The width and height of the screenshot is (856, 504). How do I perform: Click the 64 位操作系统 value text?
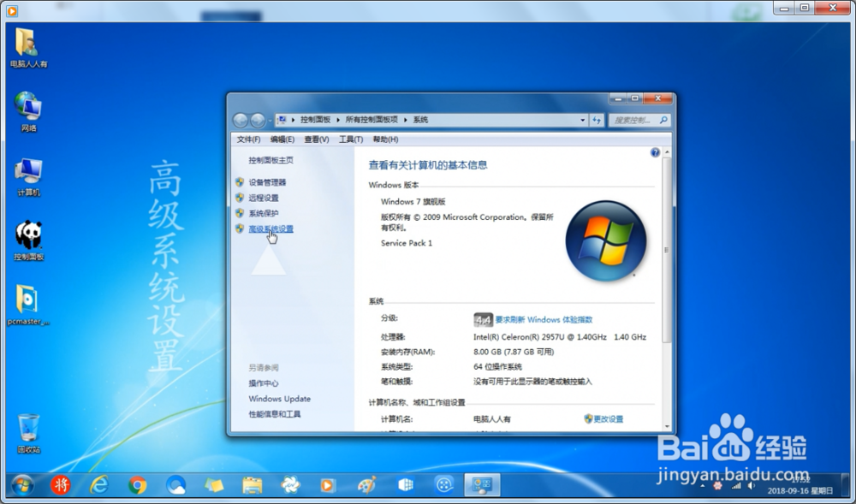coord(498,367)
